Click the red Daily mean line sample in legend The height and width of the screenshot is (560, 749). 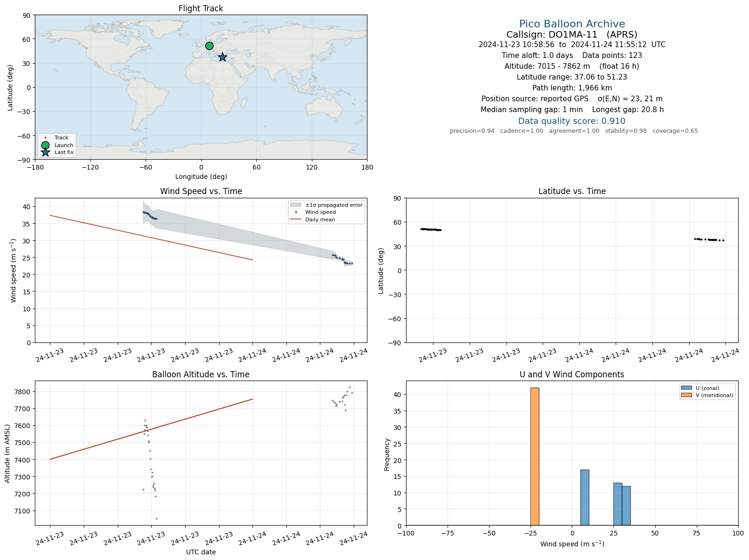click(x=296, y=219)
